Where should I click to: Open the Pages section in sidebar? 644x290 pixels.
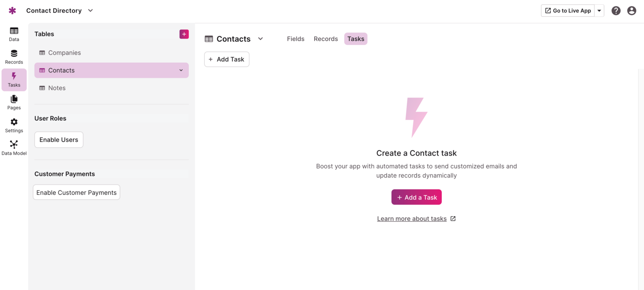(14, 103)
